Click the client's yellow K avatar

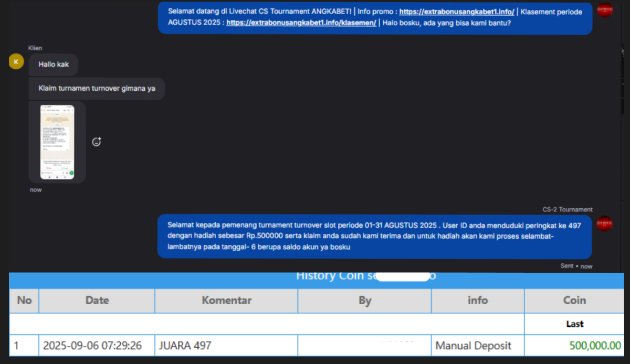point(16,62)
